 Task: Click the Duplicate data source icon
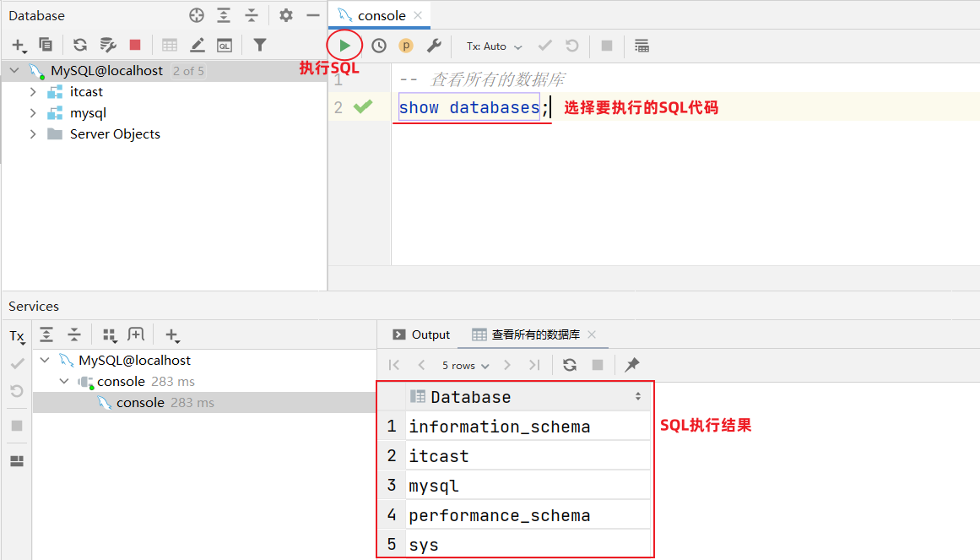pyautogui.click(x=46, y=45)
